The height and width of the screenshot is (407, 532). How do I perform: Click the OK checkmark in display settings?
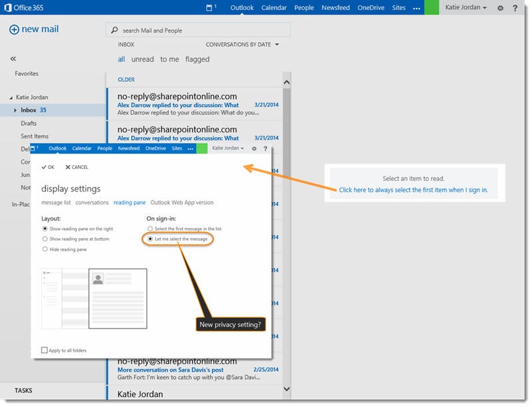pyautogui.click(x=47, y=168)
